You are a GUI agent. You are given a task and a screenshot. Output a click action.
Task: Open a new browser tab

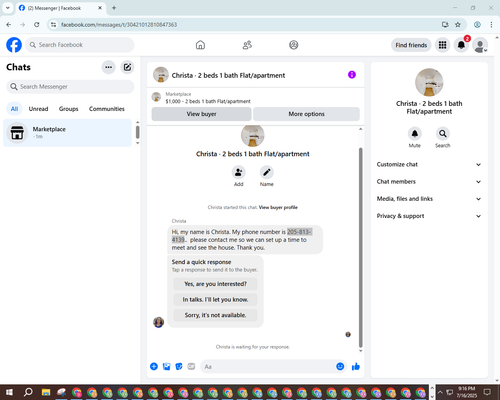click(x=114, y=8)
